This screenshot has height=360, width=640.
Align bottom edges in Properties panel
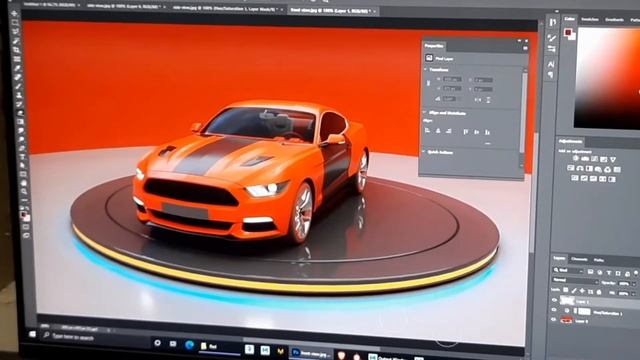[487, 132]
